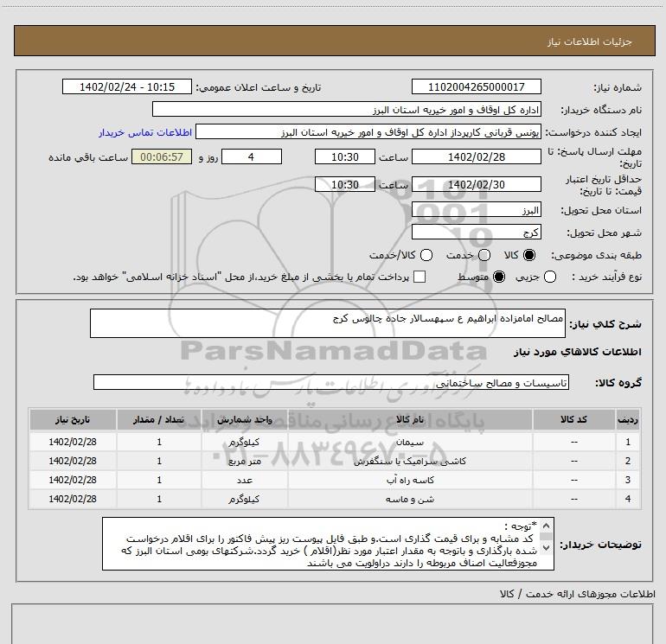Viewport: 666px width, 644px height.
Task: Click request creator field یونس قربانی
Action: 368,132
